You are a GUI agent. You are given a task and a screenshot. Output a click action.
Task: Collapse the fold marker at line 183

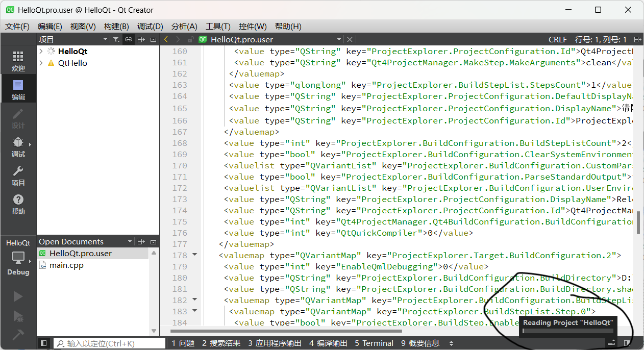tap(194, 311)
